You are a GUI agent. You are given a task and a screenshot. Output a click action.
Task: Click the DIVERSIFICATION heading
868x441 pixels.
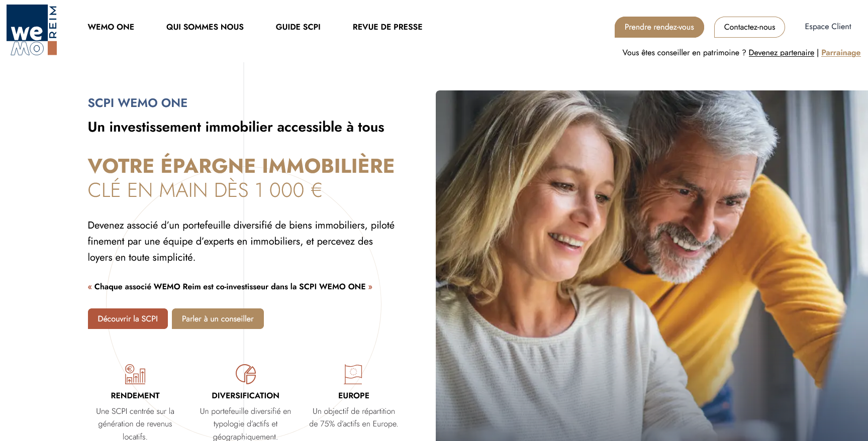pyautogui.click(x=246, y=396)
